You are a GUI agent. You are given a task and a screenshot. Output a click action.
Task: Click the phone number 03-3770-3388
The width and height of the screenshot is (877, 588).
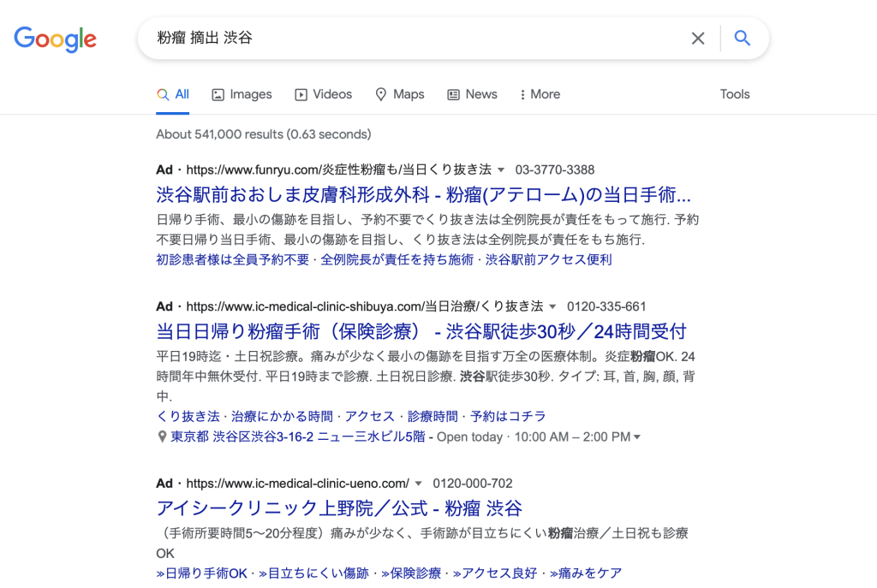555,170
